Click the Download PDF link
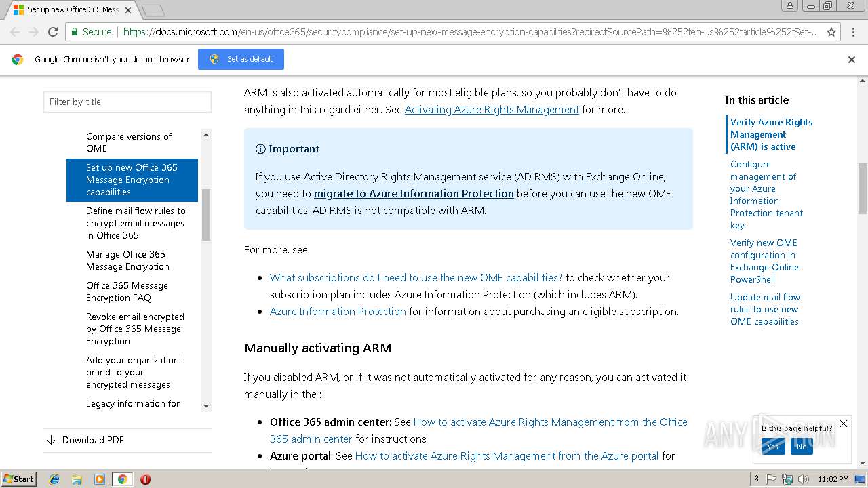Screen dimensions: 868x488 pos(93,440)
